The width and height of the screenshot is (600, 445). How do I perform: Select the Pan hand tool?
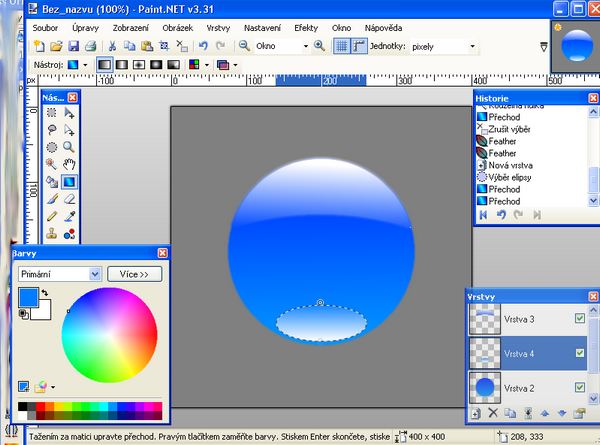pos(69,164)
